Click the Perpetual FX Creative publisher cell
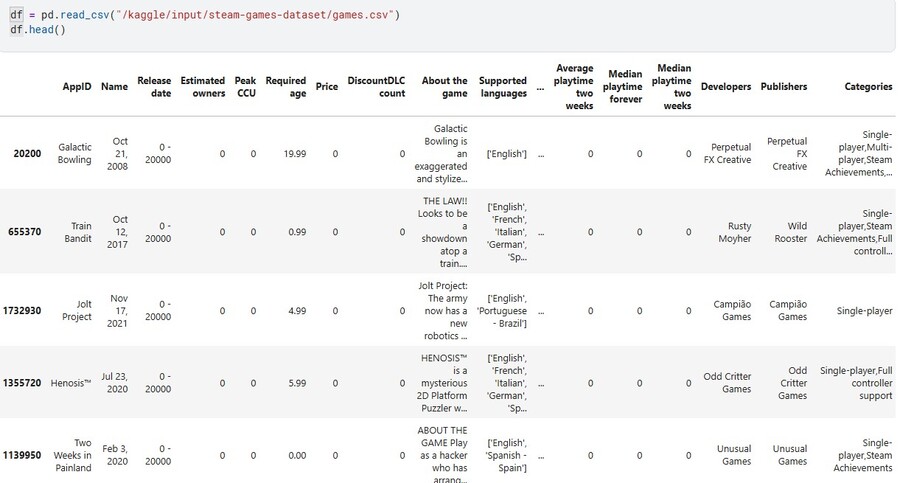Screen dimensions: 900x483 [x=787, y=153]
